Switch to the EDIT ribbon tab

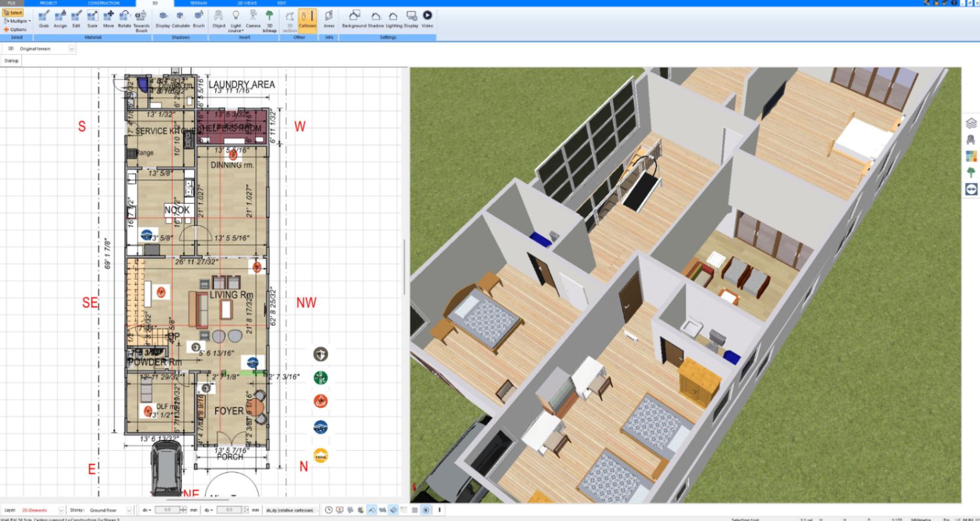click(x=282, y=3)
